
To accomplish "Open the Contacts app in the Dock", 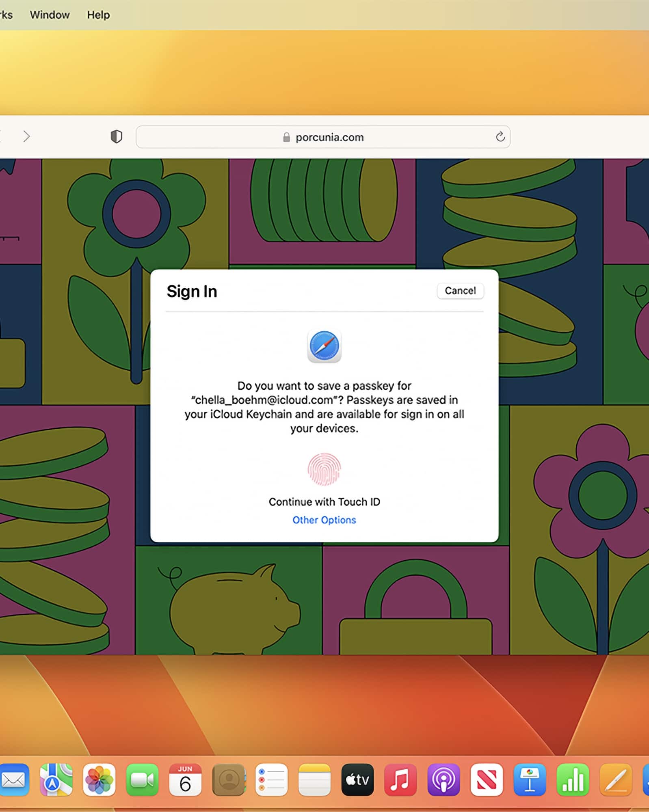I will click(229, 780).
